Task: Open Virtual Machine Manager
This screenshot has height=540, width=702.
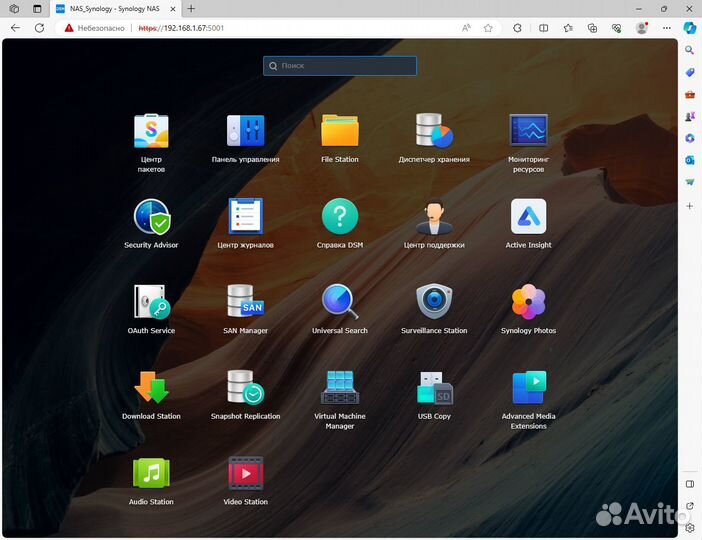Action: (340, 388)
